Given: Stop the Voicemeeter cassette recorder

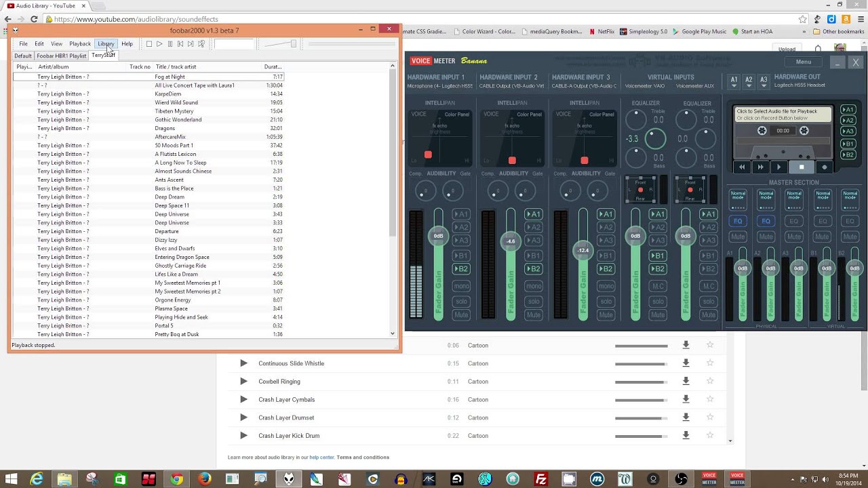Looking at the screenshot, I should pos(802,167).
